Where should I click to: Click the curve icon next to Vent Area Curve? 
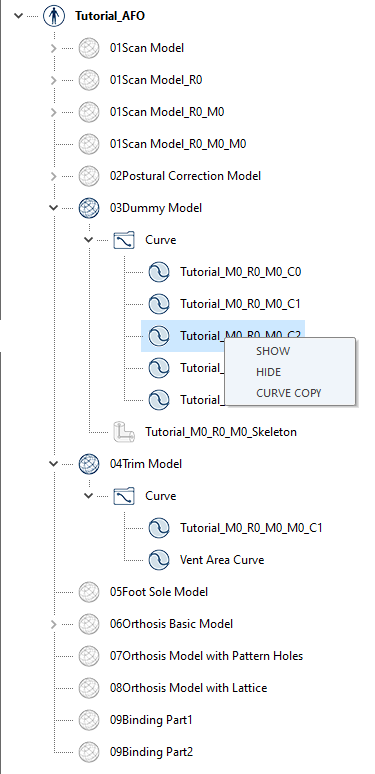159,560
